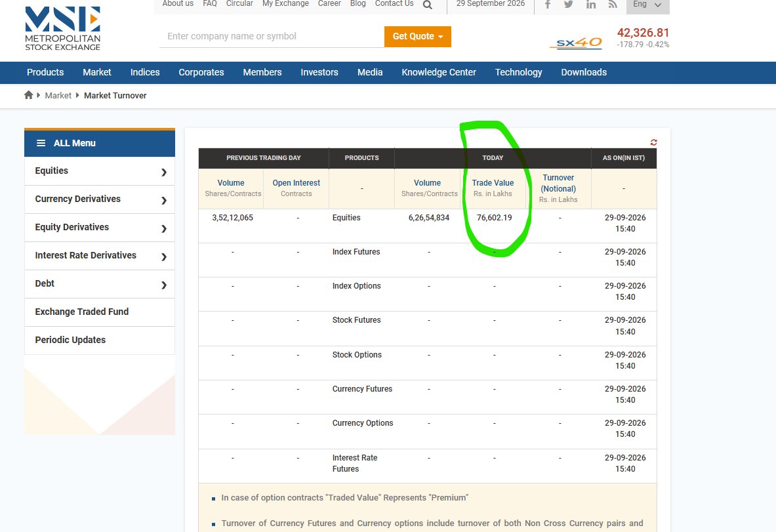Click the Index Options product row
This screenshot has height=532, width=776.
428,294
